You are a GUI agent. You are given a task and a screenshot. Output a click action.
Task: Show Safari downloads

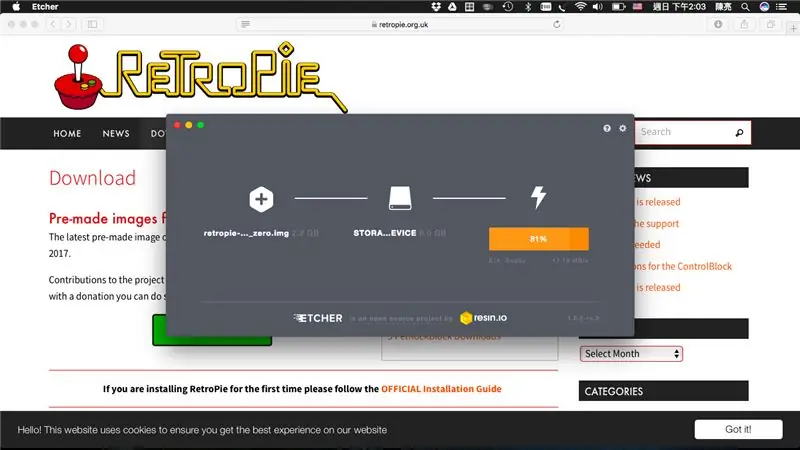coord(718,24)
